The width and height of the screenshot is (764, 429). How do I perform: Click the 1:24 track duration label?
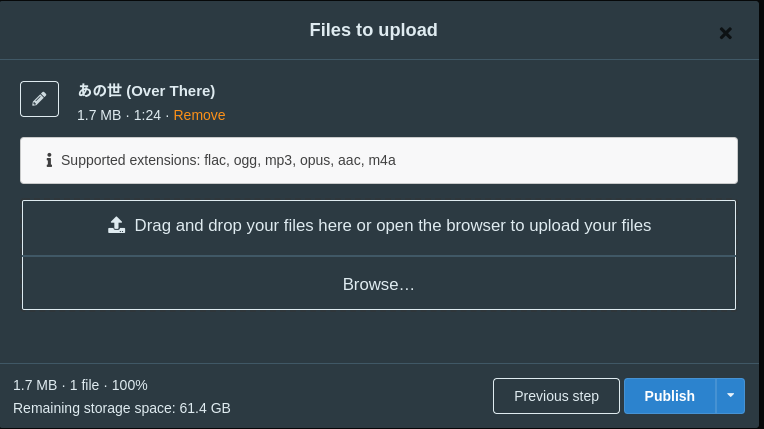coord(147,115)
